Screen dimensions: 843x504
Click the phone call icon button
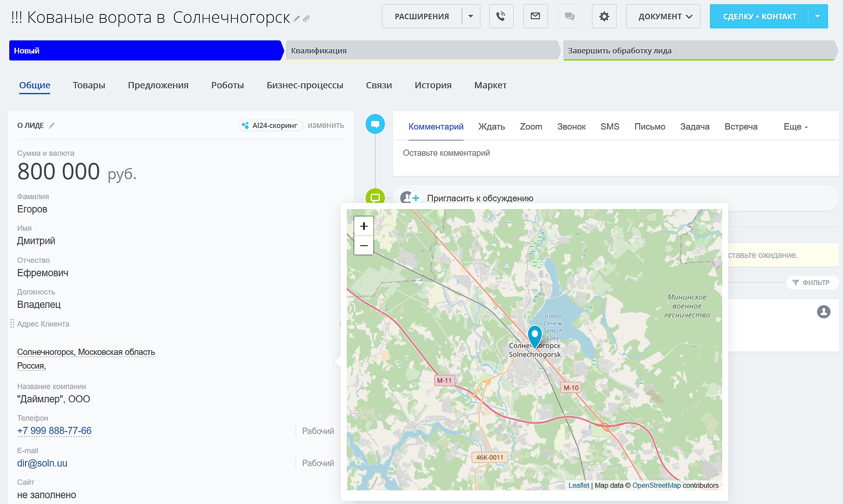(501, 16)
